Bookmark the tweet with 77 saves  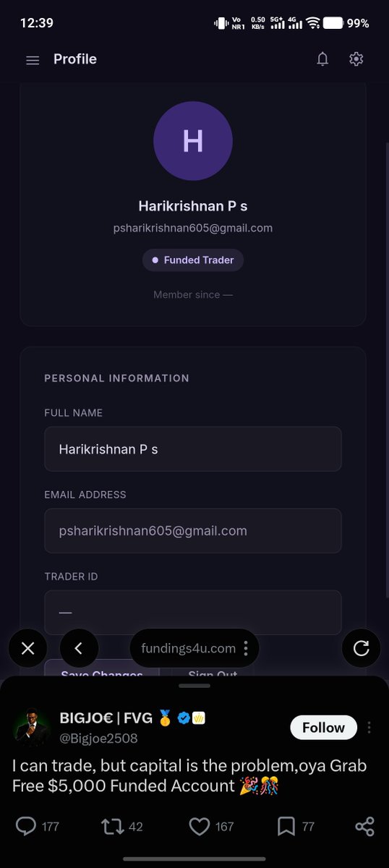click(286, 825)
